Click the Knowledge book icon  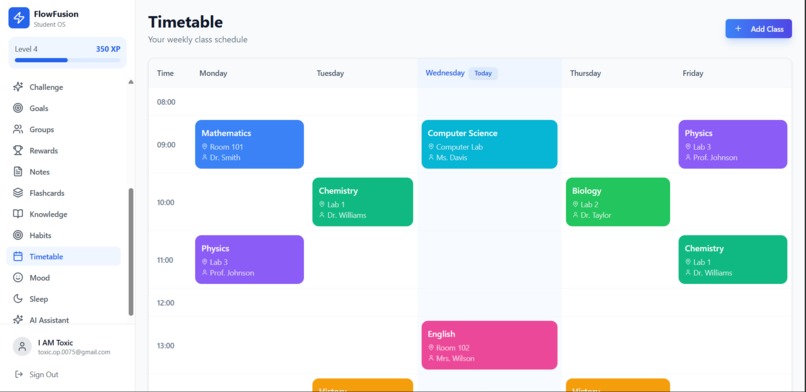tap(18, 214)
